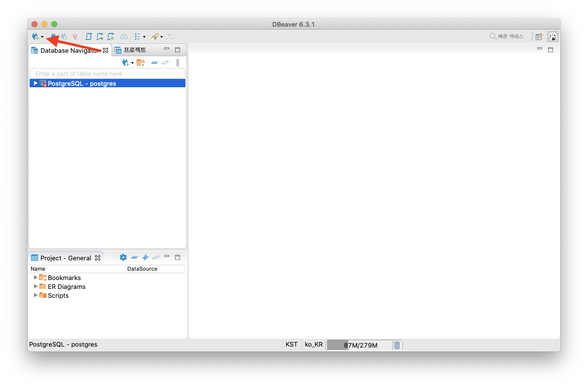
Task: Expand the PostgreSQL - postgres connection node
Action: (x=36, y=83)
